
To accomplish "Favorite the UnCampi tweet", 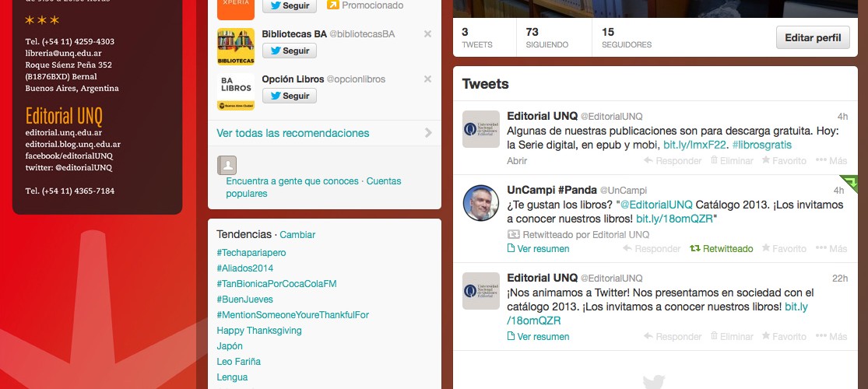I will 784,249.
